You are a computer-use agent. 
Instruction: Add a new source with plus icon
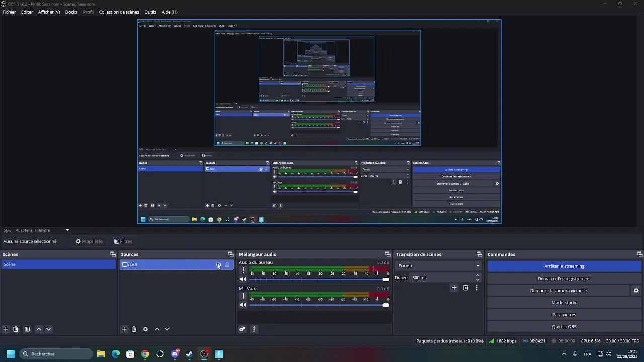[124, 329]
